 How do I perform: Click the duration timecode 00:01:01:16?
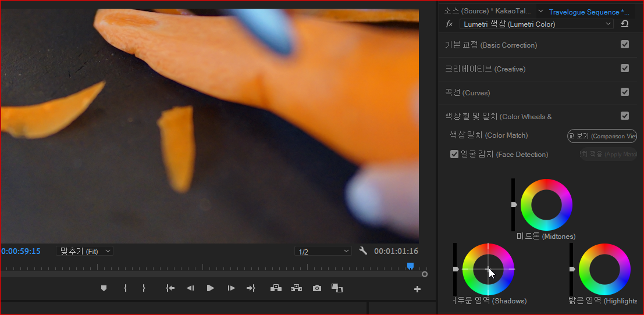pyautogui.click(x=396, y=251)
